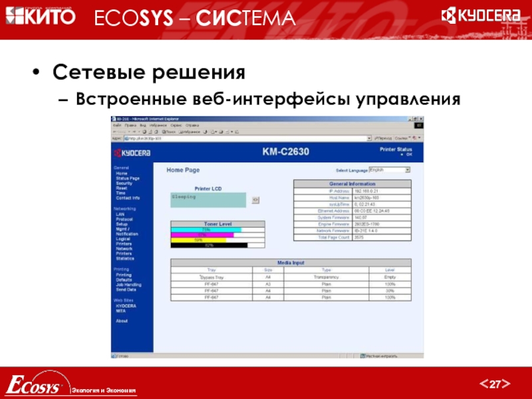Click the Toner Level table header

[x=217, y=224]
